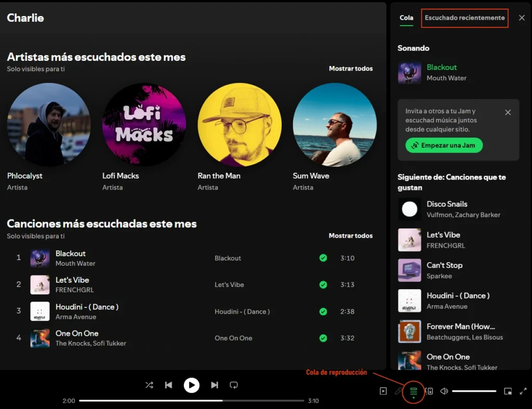Adjust the volume slider
532x409 pixels.
pos(474,391)
